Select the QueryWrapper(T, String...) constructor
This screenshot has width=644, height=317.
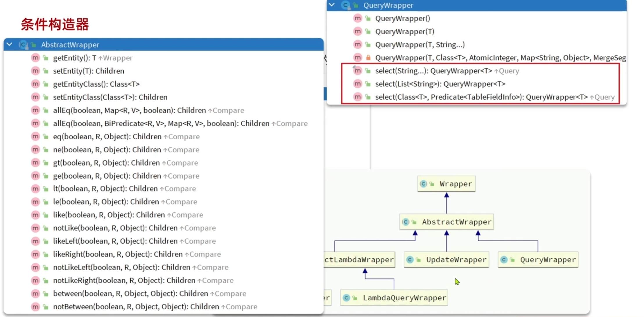click(420, 45)
